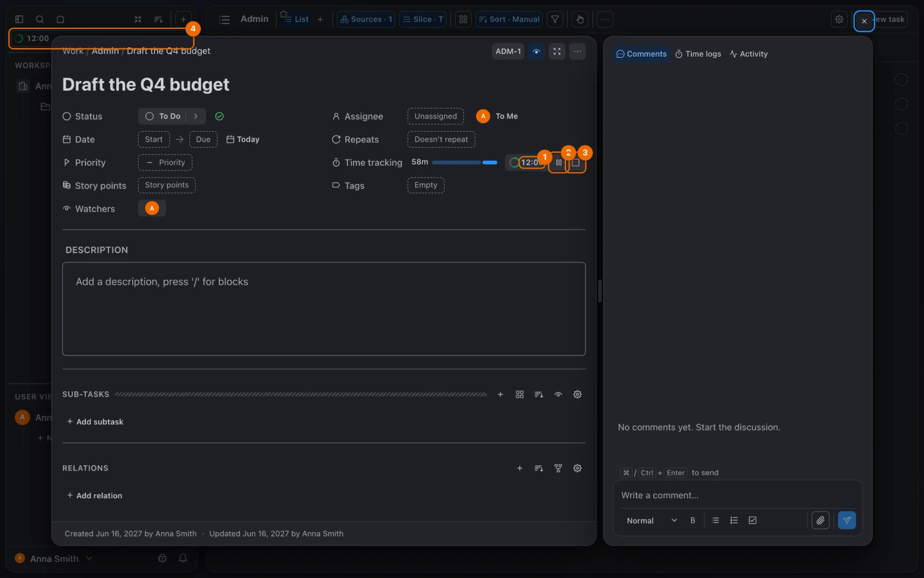This screenshot has height=578, width=924.
Task: Mark task complete with green check icon
Action: 219,116
